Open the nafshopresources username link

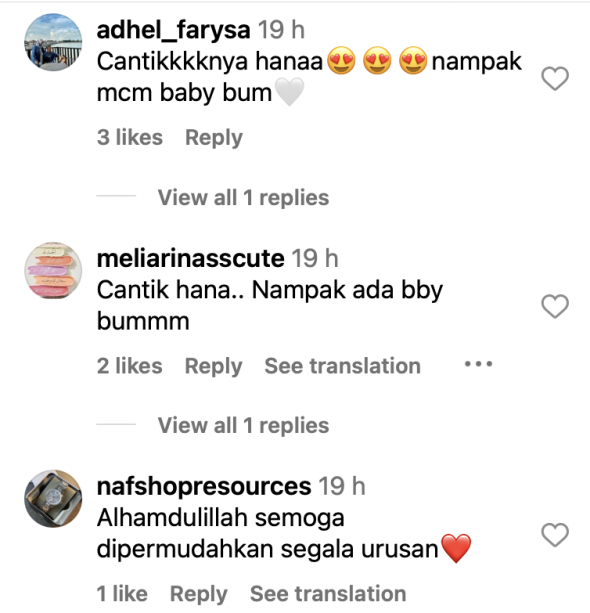204,487
